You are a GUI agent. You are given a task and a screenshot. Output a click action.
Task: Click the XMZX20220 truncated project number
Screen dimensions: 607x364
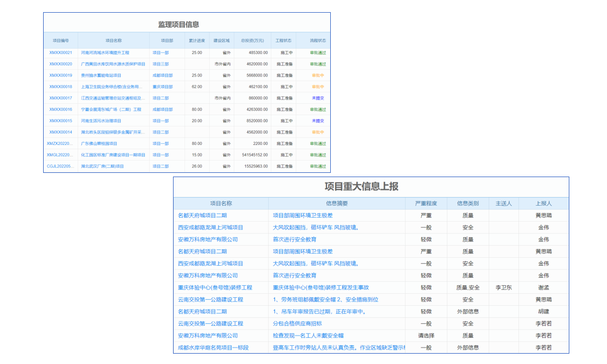tap(61, 143)
